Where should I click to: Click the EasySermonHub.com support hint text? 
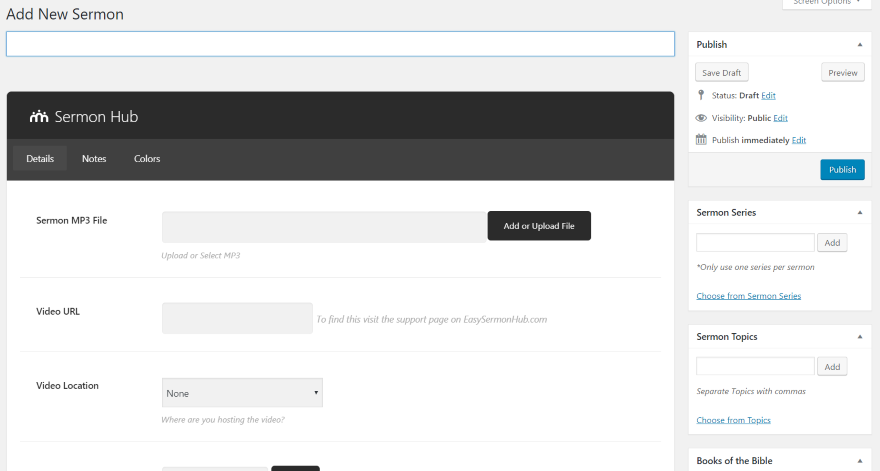click(x=432, y=319)
